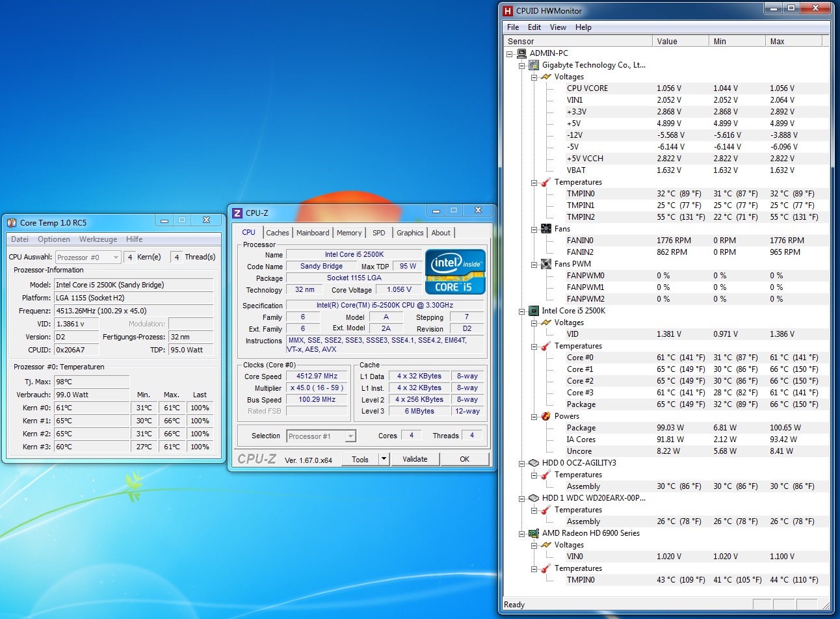Image resolution: width=840 pixels, height=619 pixels.
Task: Click the Intel inside Core i5 logo
Action: tap(455, 271)
